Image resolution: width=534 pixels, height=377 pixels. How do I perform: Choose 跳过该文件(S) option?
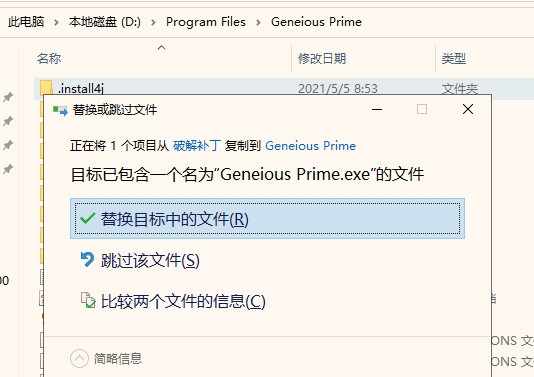click(x=140, y=260)
